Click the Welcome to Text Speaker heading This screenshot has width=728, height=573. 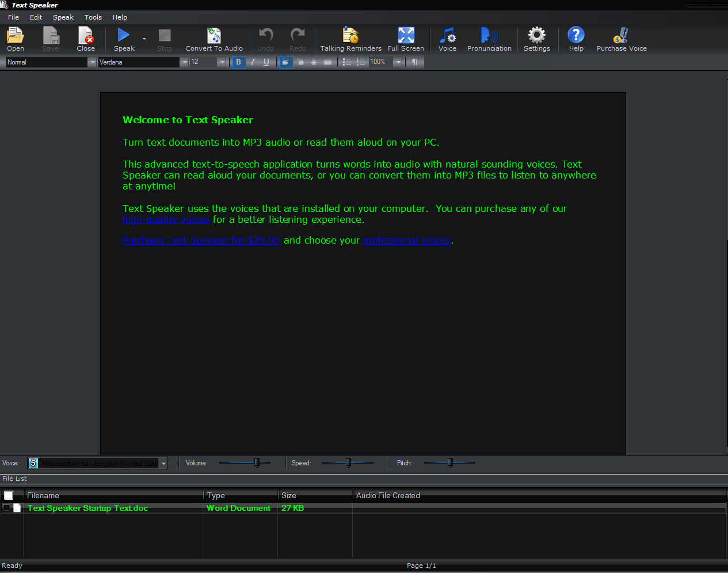tap(188, 120)
